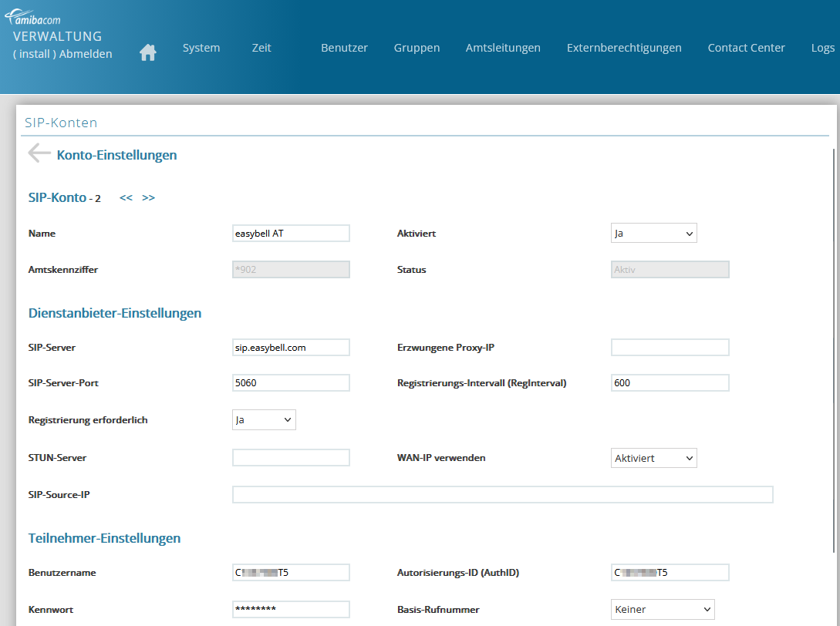Open the Amtsleitungen menu
The width and height of the screenshot is (840, 626).
[x=503, y=48]
